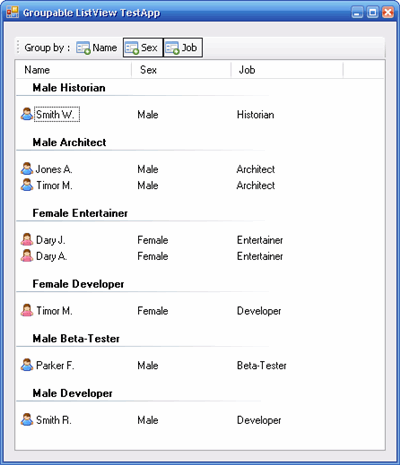This screenshot has height=465, width=400.
Task: Sort by the Name column header
Action: pyautogui.click(x=74, y=70)
